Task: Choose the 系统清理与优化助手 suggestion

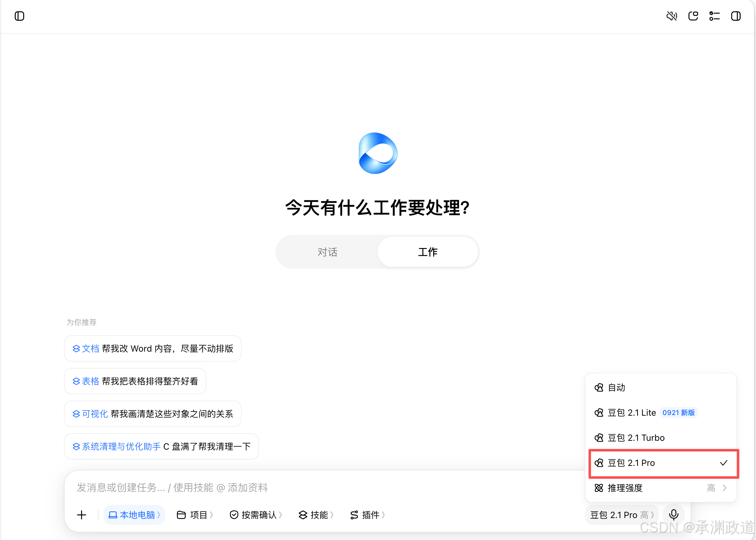Action: (162, 446)
